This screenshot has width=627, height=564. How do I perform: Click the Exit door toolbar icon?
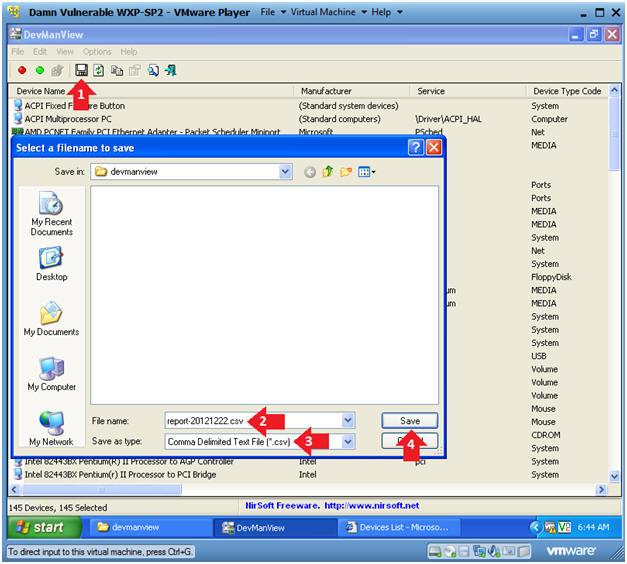click(171, 71)
